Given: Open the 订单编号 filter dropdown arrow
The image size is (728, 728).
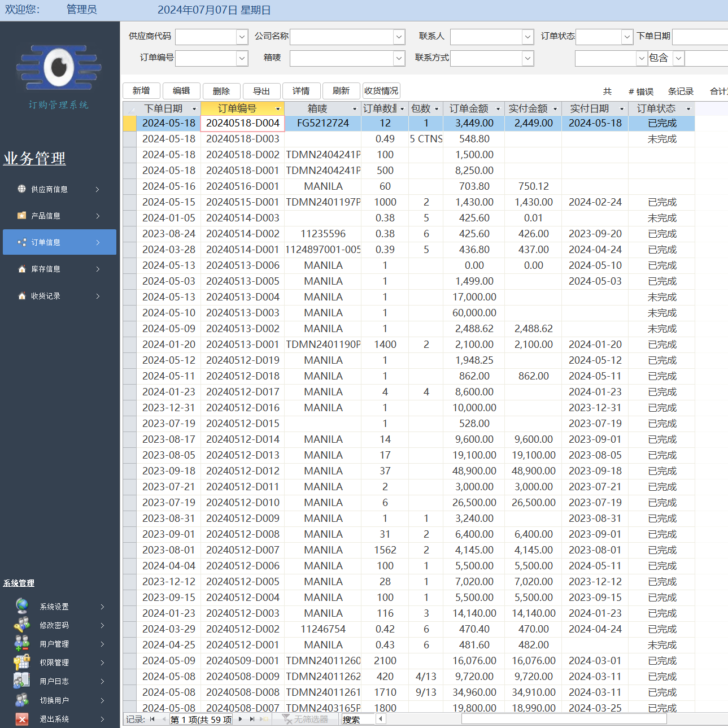Looking at the screenshot, I should click(242, 58).
